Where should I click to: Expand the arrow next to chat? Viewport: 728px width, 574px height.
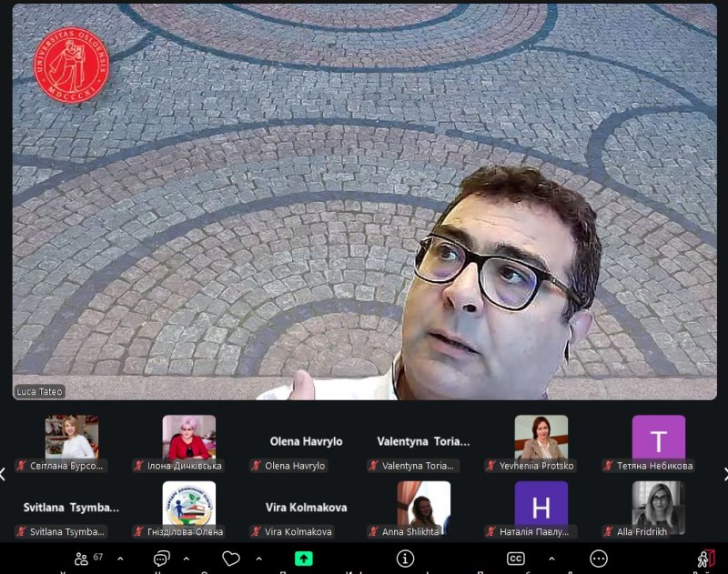[187, 559]
